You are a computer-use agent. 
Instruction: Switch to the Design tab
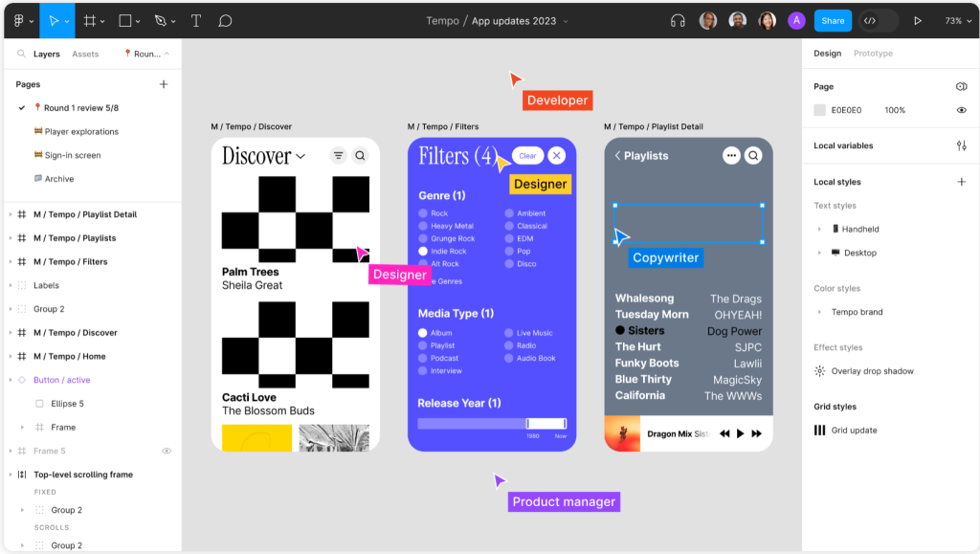[x=827, y=53]
